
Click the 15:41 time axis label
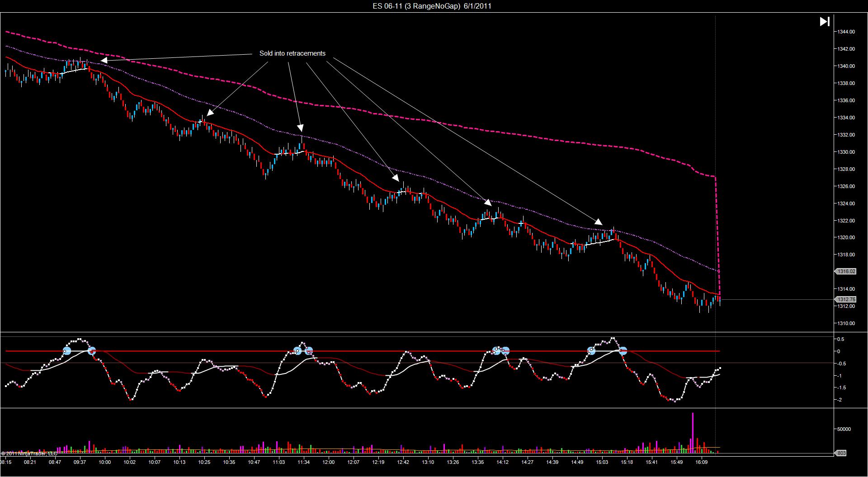tap(651, 462)
